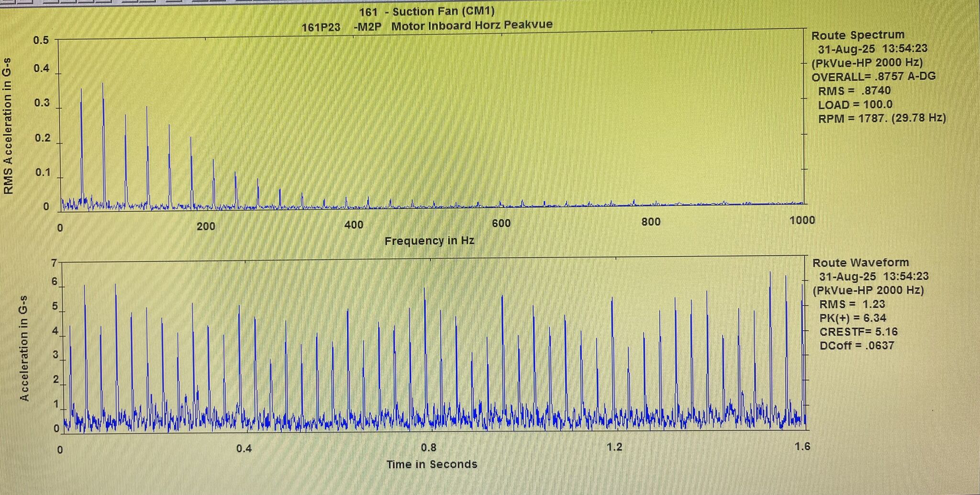This screenshot has height=495, width=980.
Task: Click "(PkVue-HP 2000 Hz)" under Route Waveform
Action: pos(869,290)
